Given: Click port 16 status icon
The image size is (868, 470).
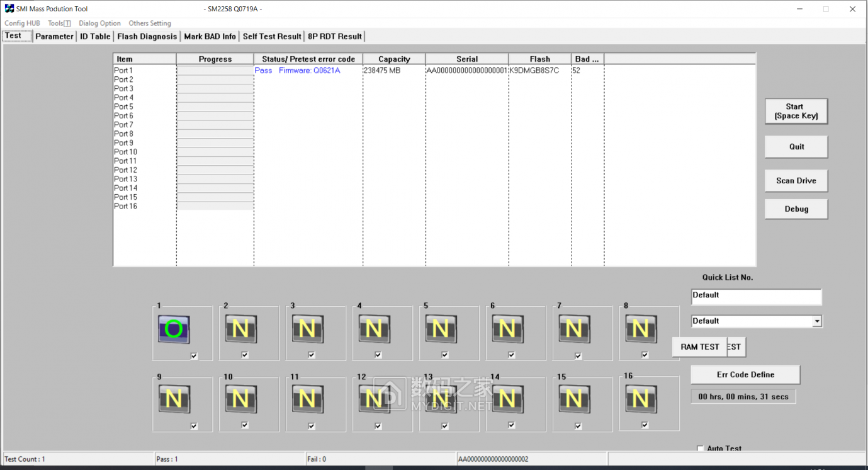Looking at the screenshot, I should (641, 399).
